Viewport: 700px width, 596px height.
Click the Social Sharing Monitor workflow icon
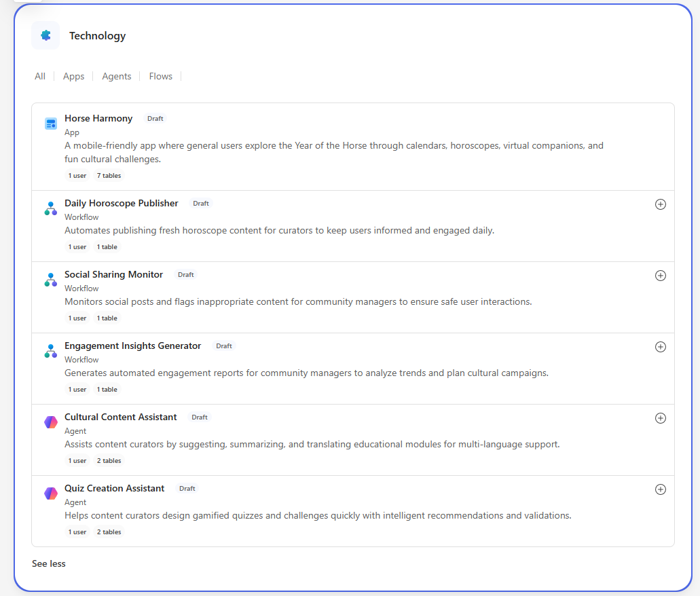(51, 280)
